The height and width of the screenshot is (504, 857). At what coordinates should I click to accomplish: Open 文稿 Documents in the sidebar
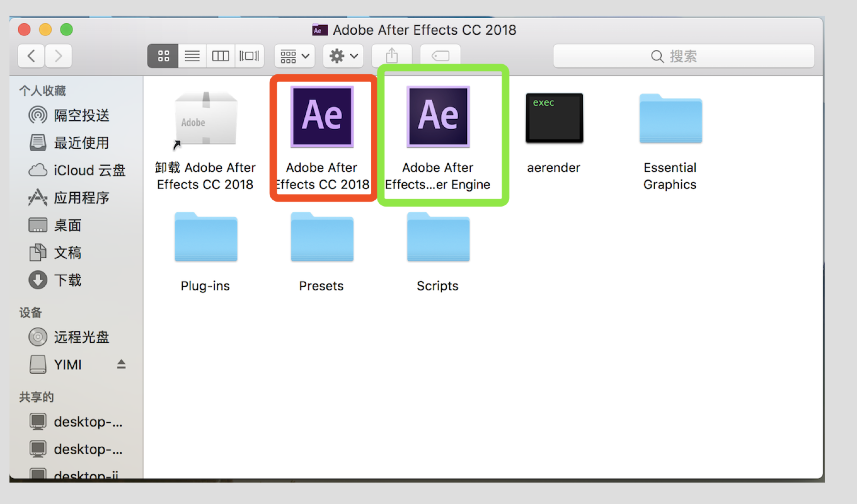point(55,253)
